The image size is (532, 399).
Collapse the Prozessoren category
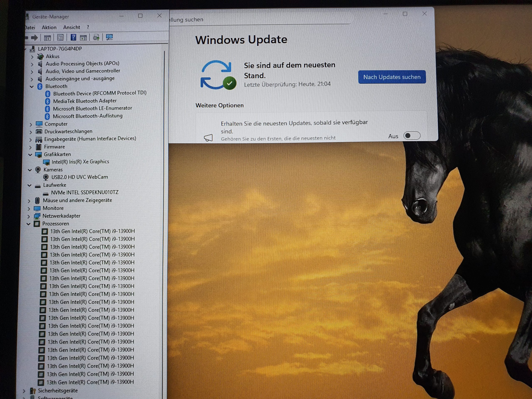click(28, 224)
